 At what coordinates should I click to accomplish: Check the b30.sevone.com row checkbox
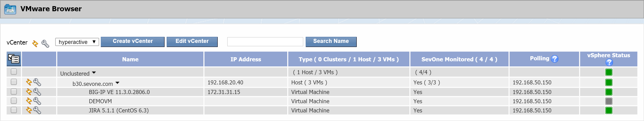14,82
